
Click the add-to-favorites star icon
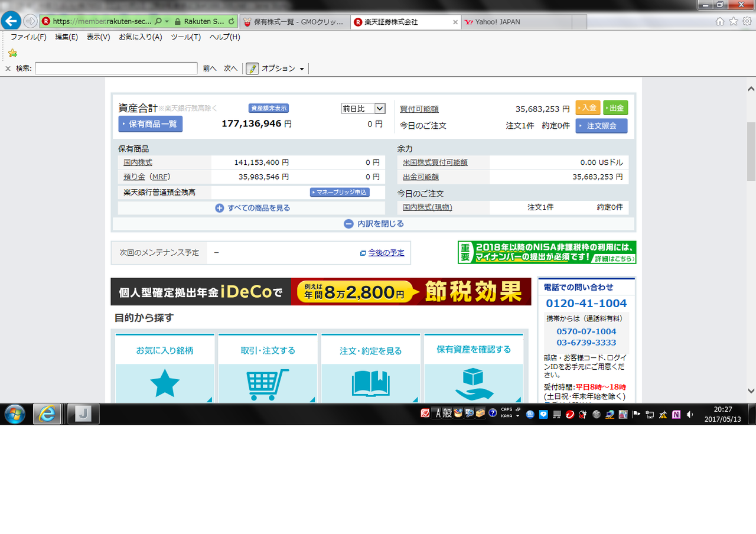[12, 53]
